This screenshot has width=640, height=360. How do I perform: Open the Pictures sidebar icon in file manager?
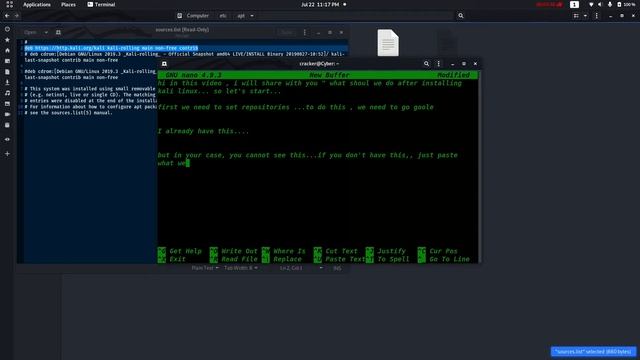7,104
